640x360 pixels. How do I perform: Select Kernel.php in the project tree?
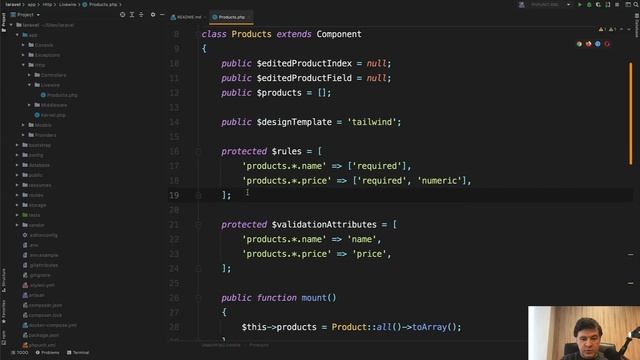pyautogui.click(x=50, y=115)
